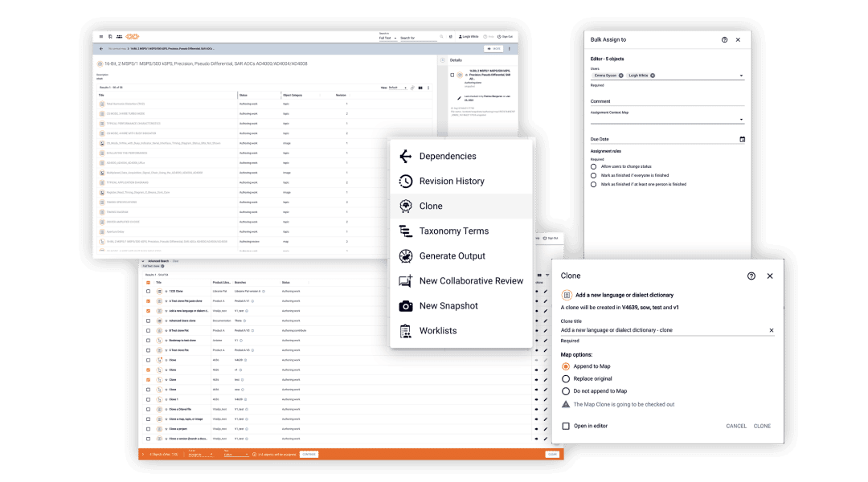The width and height of the screenshot is (868, 482).
Task: Click the Dependencies arrow icon
Action: pos(405,157)
